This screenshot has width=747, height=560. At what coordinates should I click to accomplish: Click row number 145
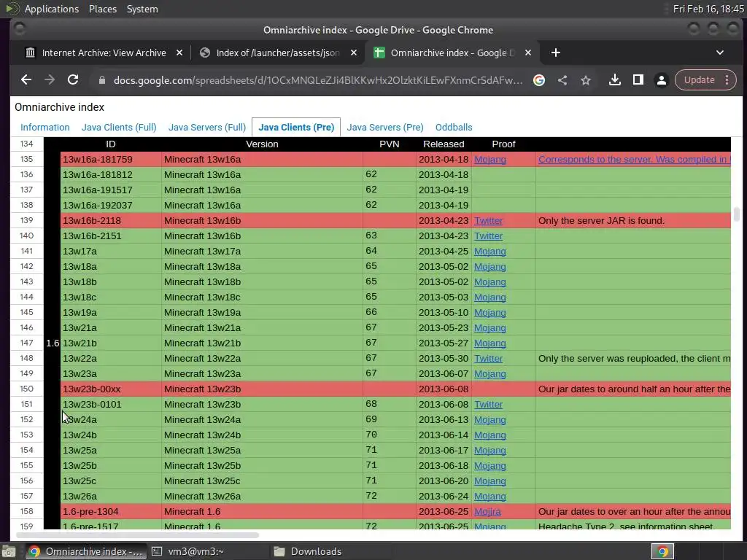point(27,312)
